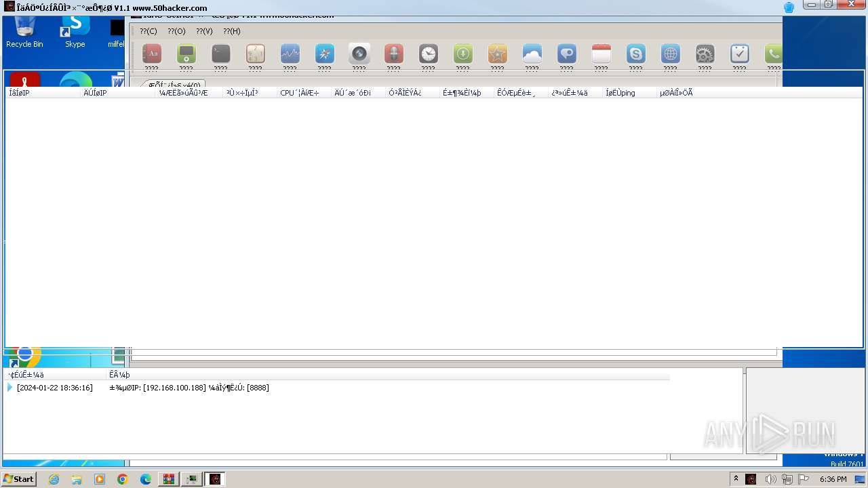This screenshot has width=868, height=488.
Task: Launch Edge from the taskbar
Action: [146, 479]
